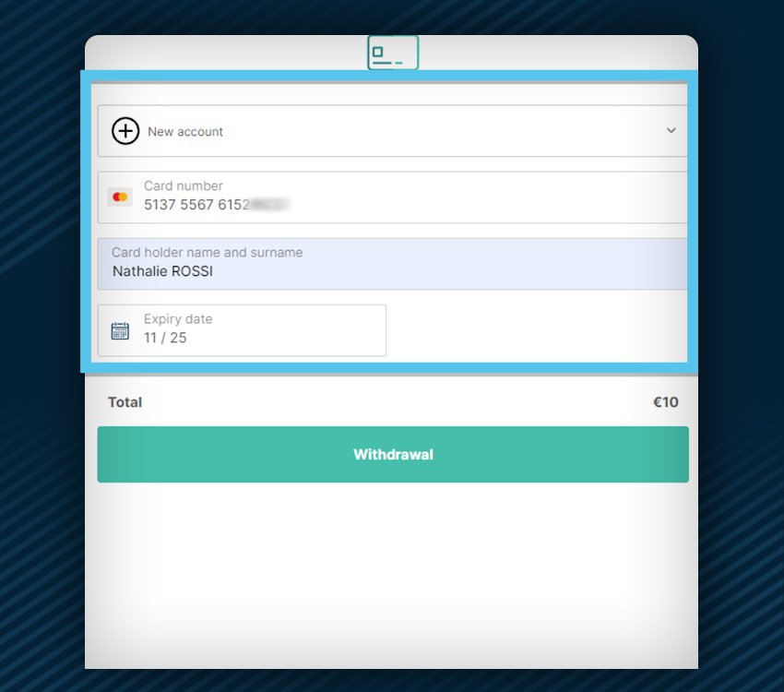Screen dimensions: 784x692
Task: Focus the Card number input field
Action: pyautogui.click(x=393, y=197)
